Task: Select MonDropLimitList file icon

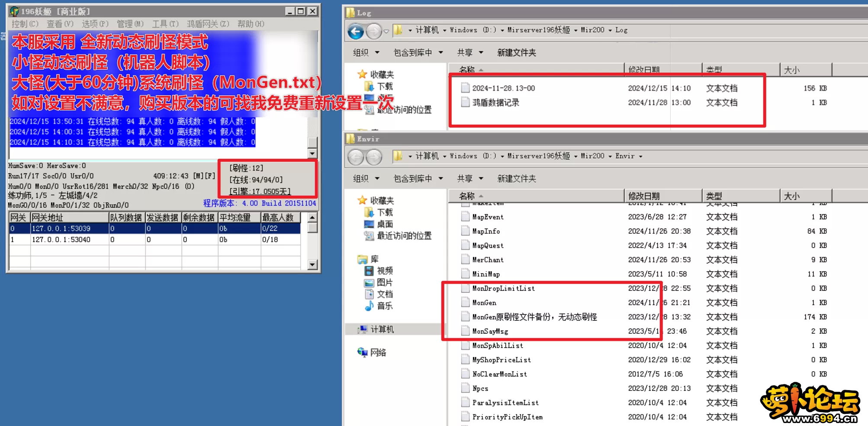Action: [465, 288]
